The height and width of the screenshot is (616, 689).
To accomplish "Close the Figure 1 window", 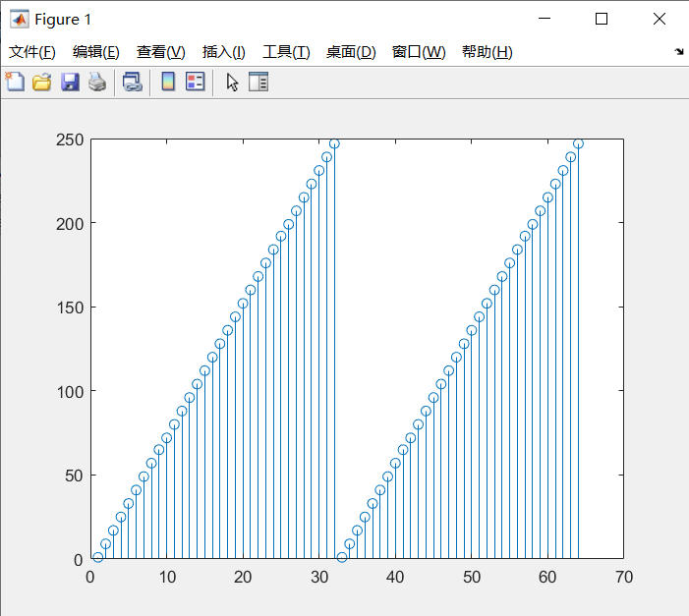I will point(660,19).
